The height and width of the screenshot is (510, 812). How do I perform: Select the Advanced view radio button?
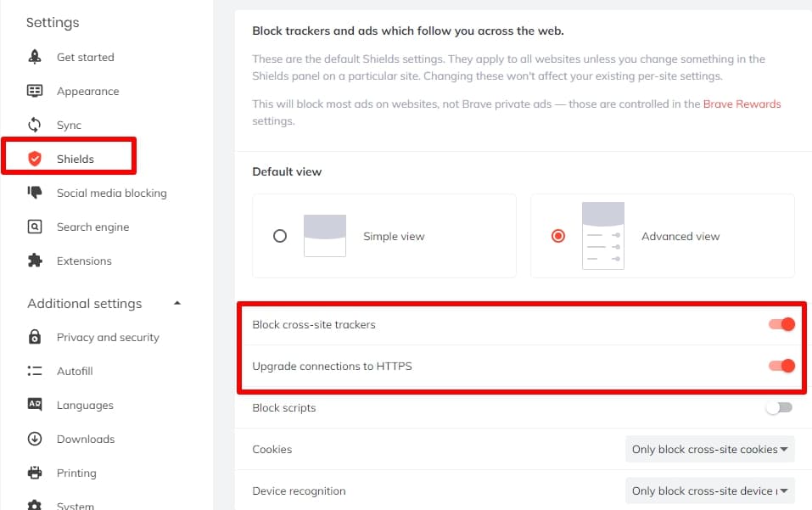[558, 236]
